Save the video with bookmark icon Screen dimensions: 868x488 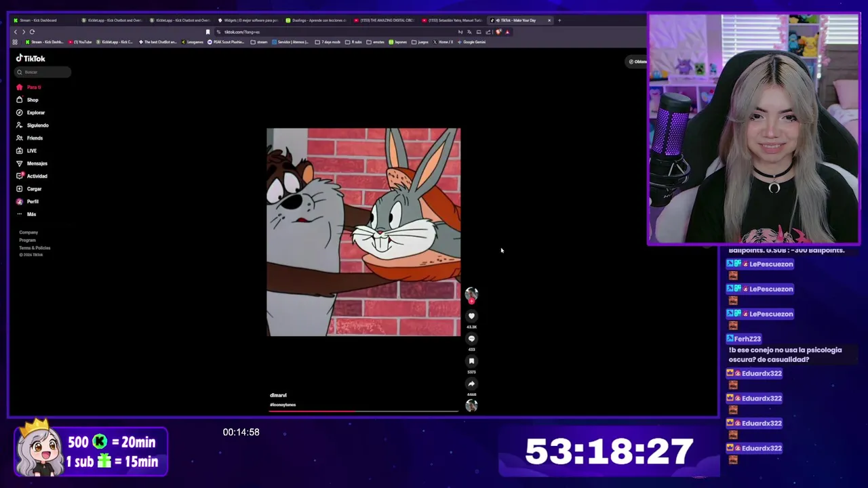(471, 361)
